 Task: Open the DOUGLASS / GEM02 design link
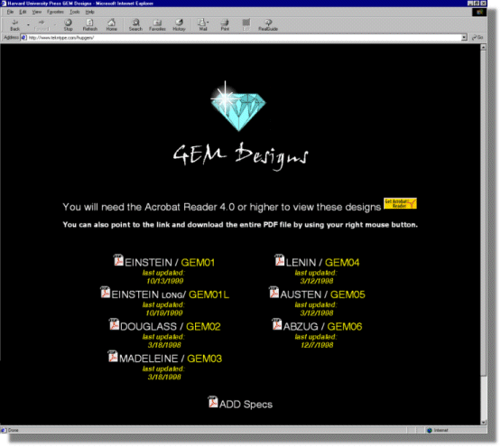171,326
